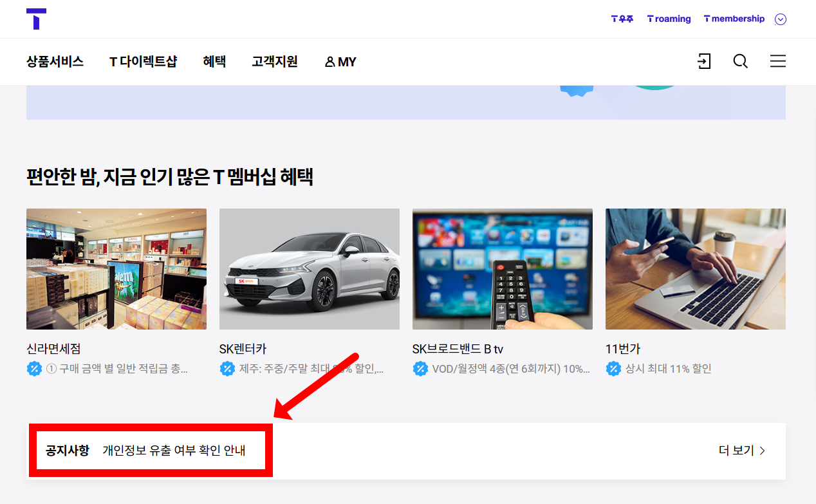Click the '제주: 주중/주말 최대' benefit text
This screenshot has width=816, height=504.
point(311,369)
